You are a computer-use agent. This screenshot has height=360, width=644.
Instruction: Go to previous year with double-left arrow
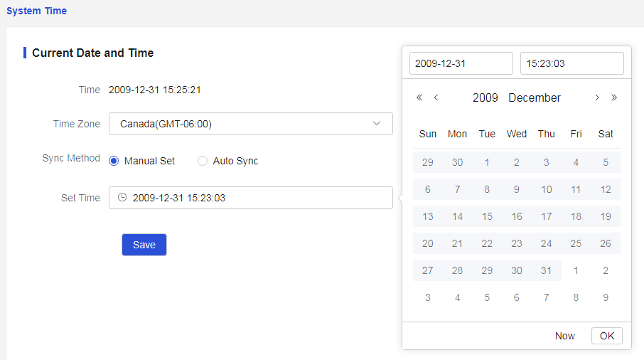tap(419, 97)
